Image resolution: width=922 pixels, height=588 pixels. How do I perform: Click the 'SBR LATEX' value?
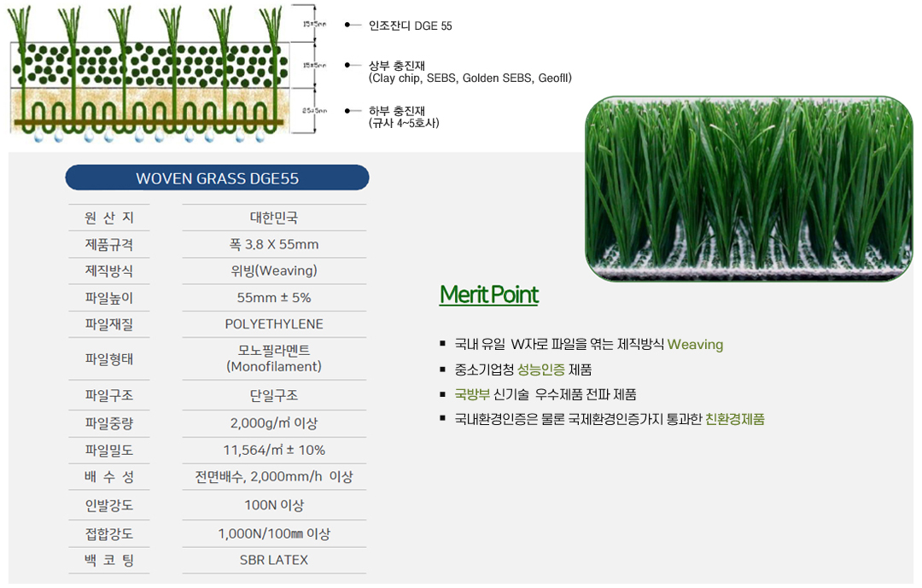tap(274, 560)
